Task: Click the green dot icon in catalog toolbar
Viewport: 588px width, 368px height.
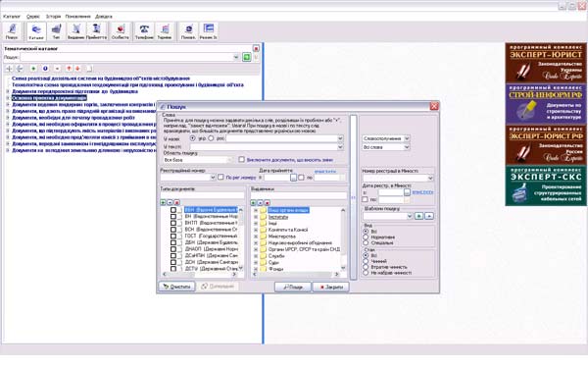Action: (x=33, y=69)
